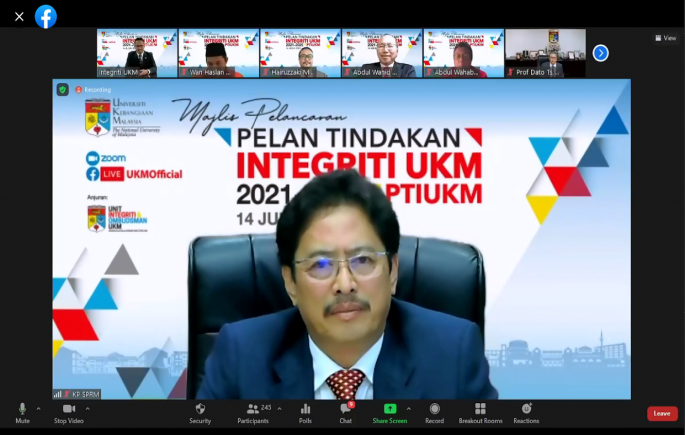Screen dimensions: 685x435
Task: Click the green Share Screen icon
Action: click(390, 409)
